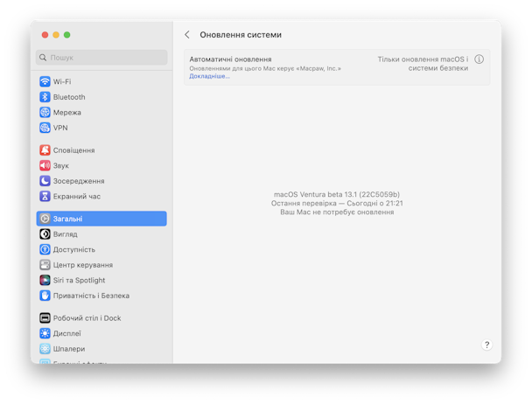This screenshot has height=404, width=532.
Task: Select Доступність label in sidebar
Action: (x=74, y=250)
